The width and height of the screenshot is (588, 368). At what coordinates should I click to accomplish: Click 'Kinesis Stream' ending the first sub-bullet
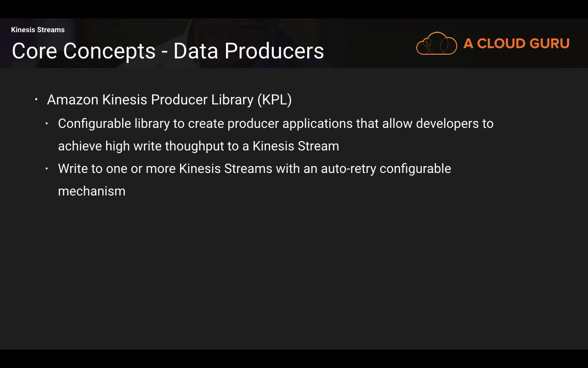295,146
